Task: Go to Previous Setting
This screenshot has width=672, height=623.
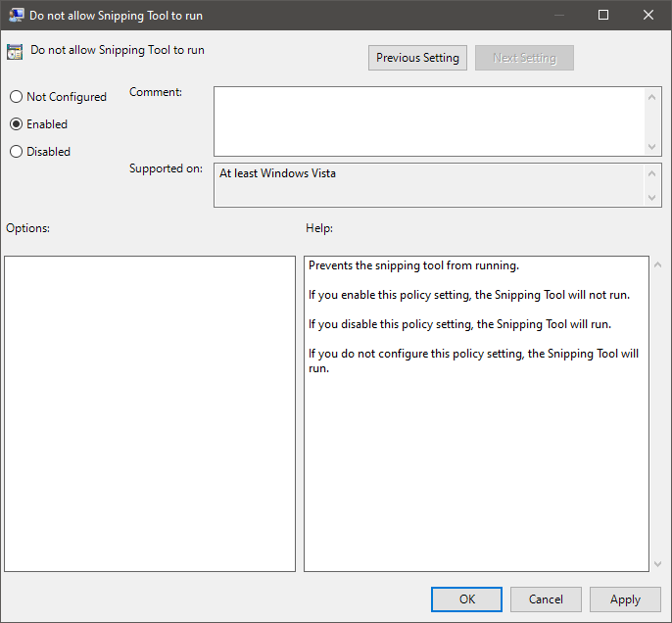Action: point(417,58)
